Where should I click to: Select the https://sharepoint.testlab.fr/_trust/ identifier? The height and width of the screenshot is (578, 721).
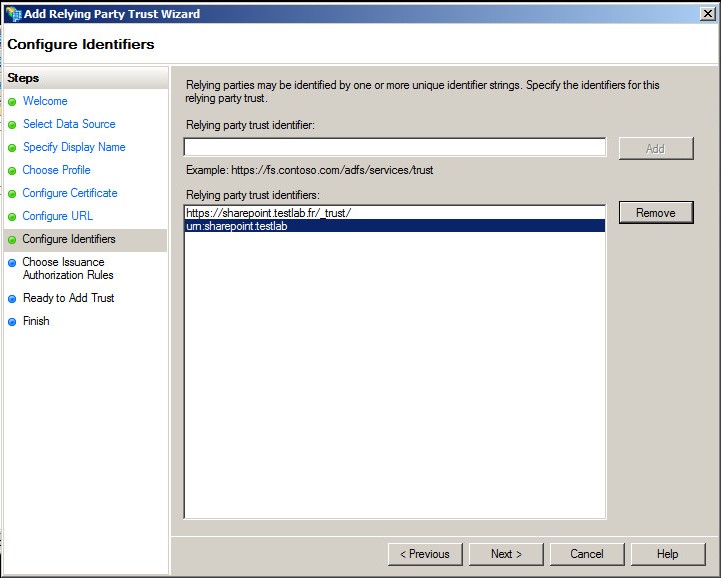click(x=395, y=213)
